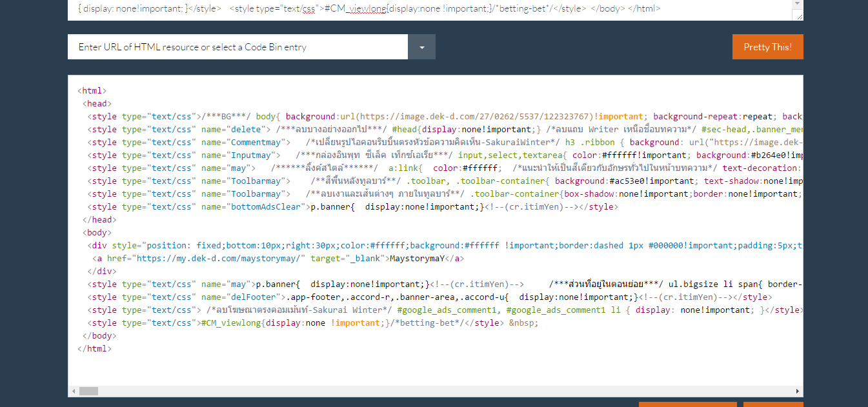
Task: Click the output pane's left scroll arrow
Action: [x=74, y=392]
